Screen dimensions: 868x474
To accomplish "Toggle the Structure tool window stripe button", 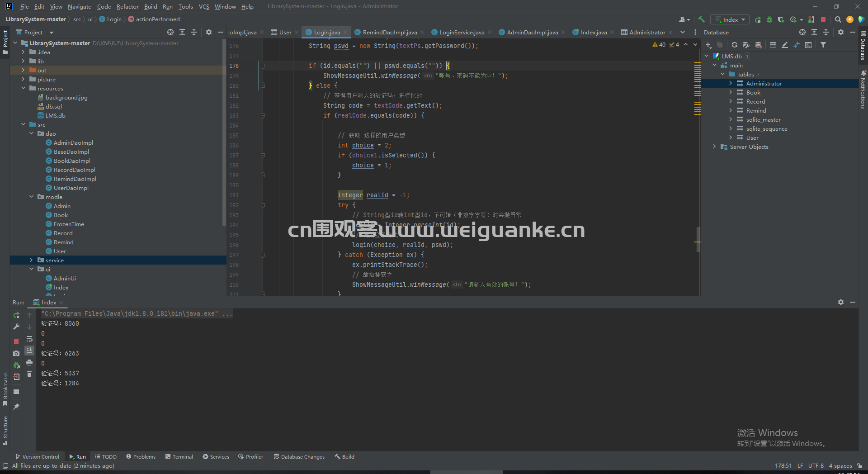I will (5, 431).
